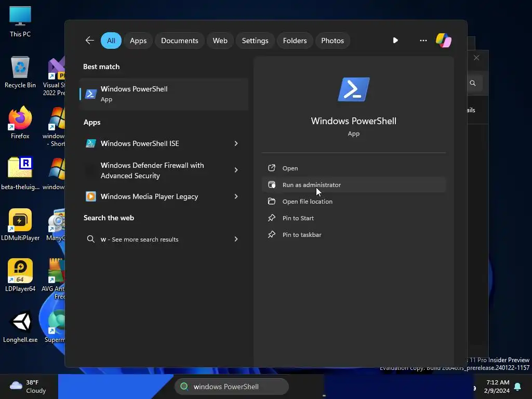532x399 pixels.
Task: Choose Open file location
Action: point(353,201)
